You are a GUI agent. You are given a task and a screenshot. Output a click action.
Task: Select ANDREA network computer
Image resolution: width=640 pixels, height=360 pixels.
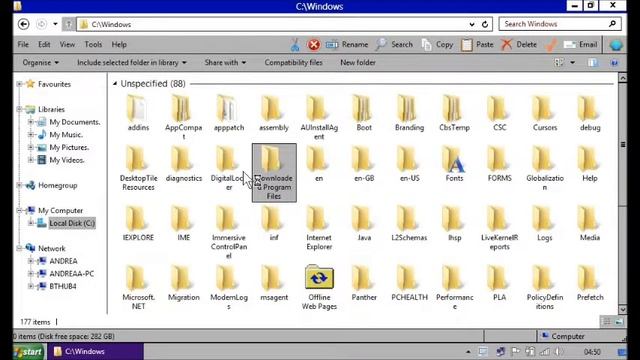63,261
